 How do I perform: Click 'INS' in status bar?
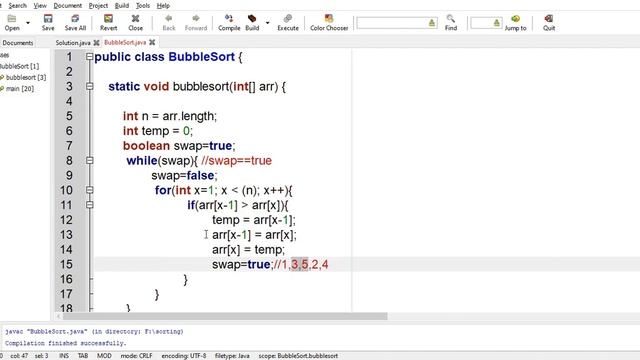(64, 356)
